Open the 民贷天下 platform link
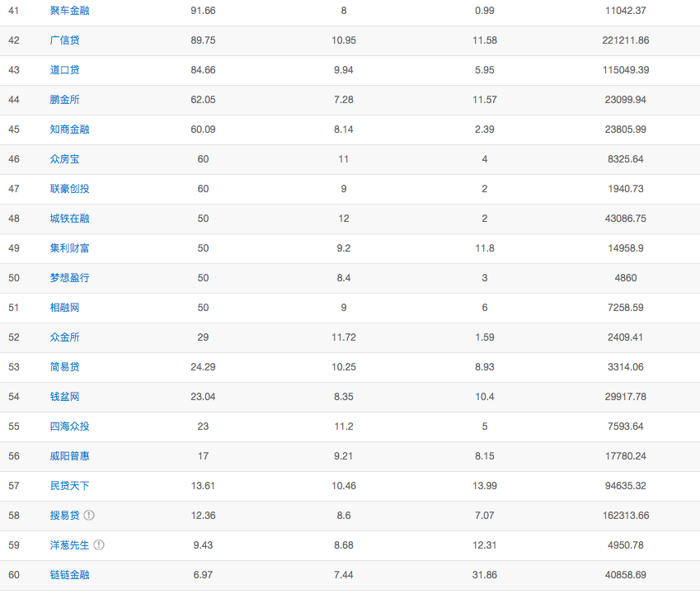Screen dimensions: 700x594 69,485
